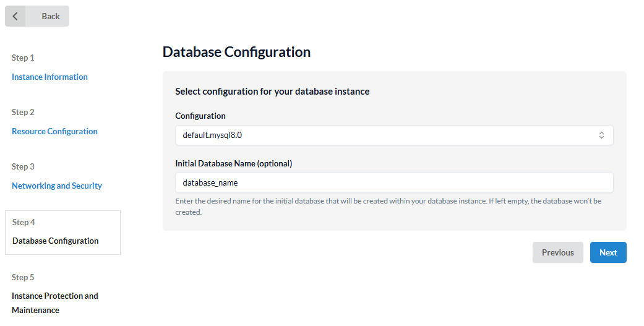Select the Database Configuration step in sidebar
This screenshot has height=326, width=644.
(56, 241)
